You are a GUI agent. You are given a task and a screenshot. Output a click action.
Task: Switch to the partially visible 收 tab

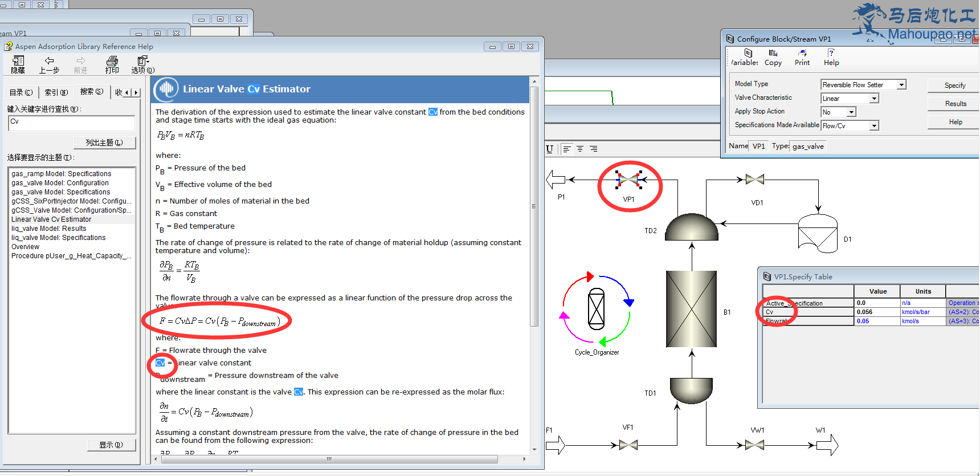click(119, 92)
